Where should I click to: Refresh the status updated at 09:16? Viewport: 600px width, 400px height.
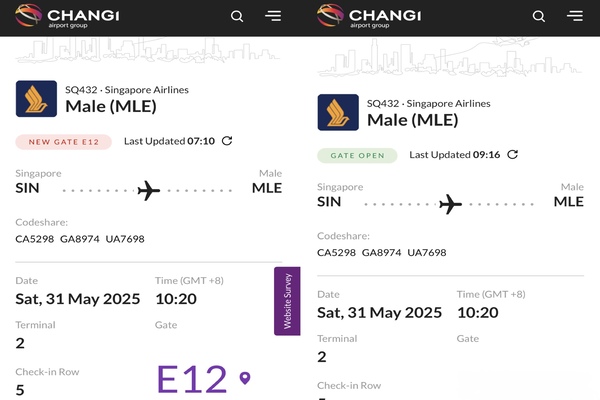(513, 154)
